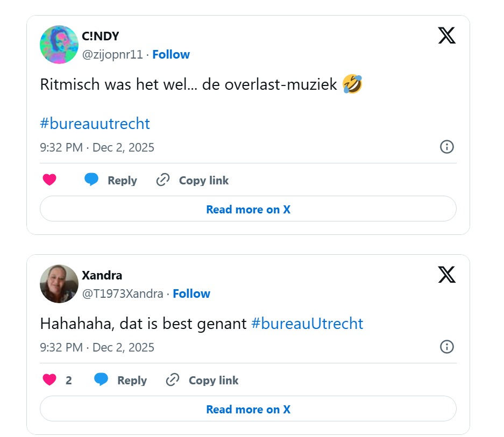Viewport: 504px width, 437px height.
Task: Like Xandra's tweet with the heart icon
Action: pos(49,380)
